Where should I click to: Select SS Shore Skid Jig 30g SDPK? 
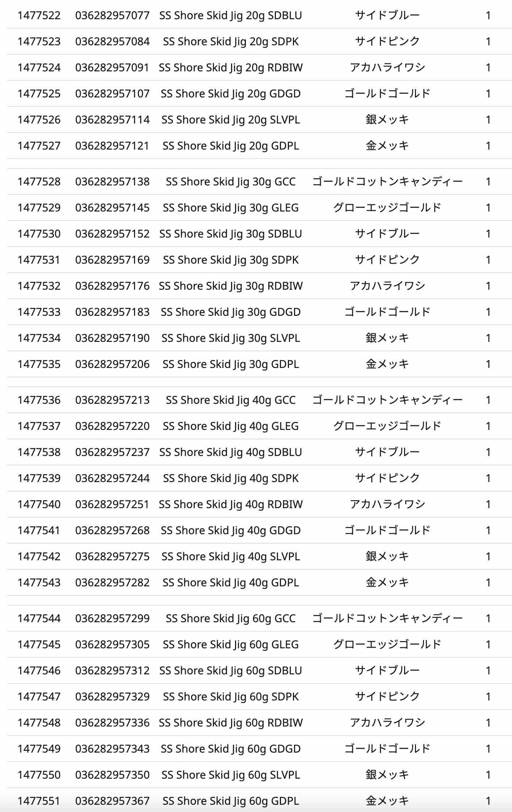tap(231, 260)
